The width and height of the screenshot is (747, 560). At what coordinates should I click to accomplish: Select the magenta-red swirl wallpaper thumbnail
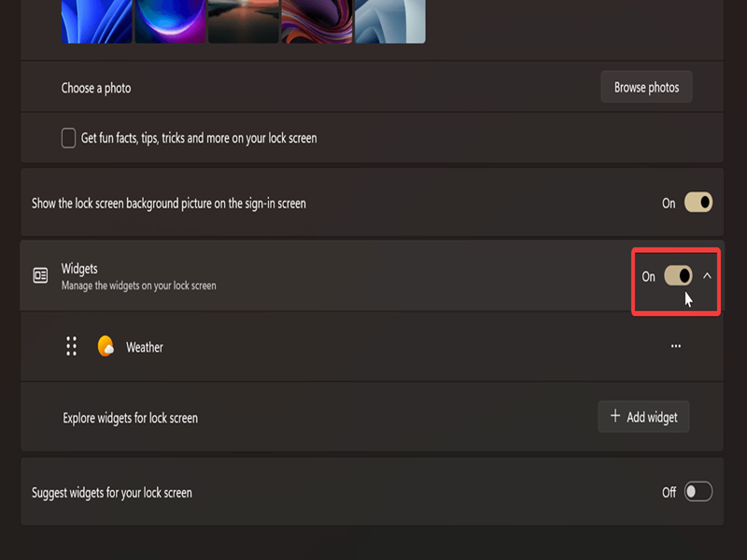[316, 21]
